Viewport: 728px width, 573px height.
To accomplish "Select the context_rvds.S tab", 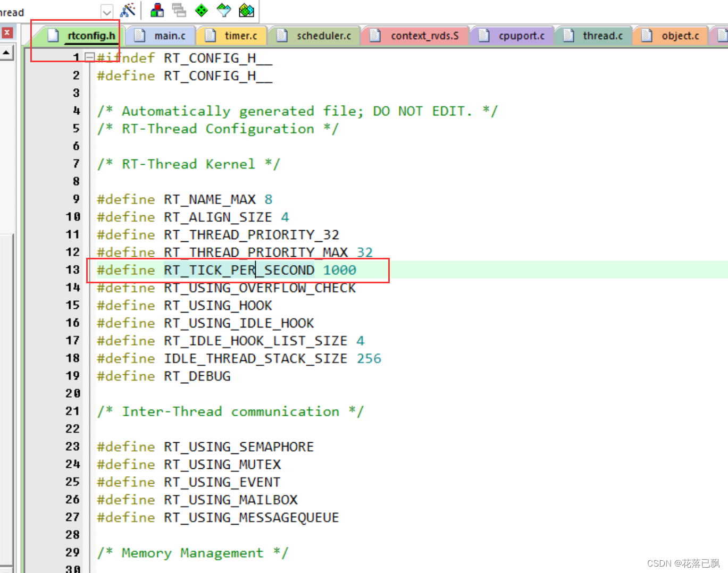I will pyautogui.click(x=415, y=36).
